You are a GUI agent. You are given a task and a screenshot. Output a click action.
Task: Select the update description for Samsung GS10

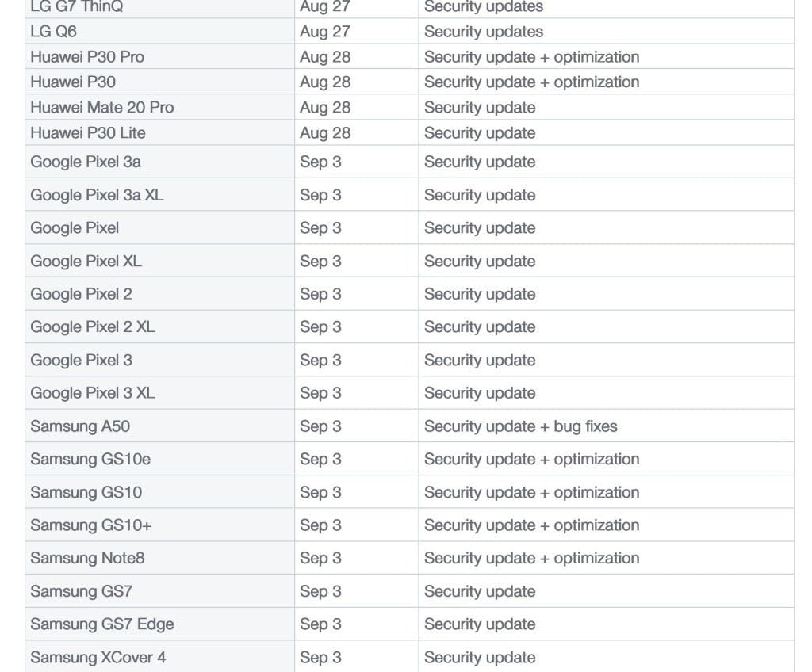point(531,492)
